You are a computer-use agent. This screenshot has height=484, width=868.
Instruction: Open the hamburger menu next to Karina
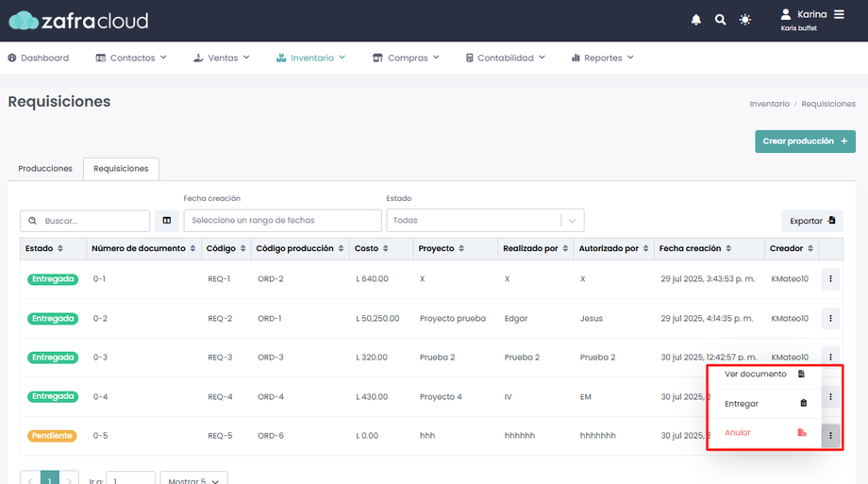coord(839,14)
